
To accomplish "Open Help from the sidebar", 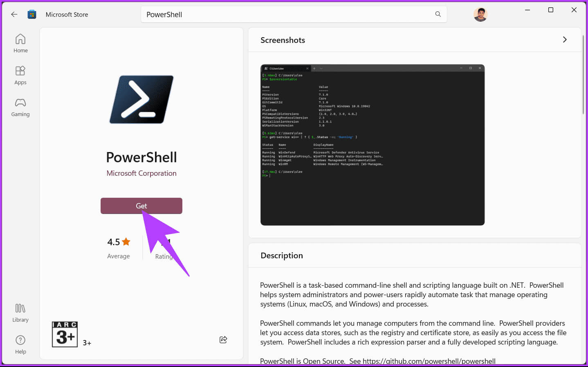I will pos(20,345).
